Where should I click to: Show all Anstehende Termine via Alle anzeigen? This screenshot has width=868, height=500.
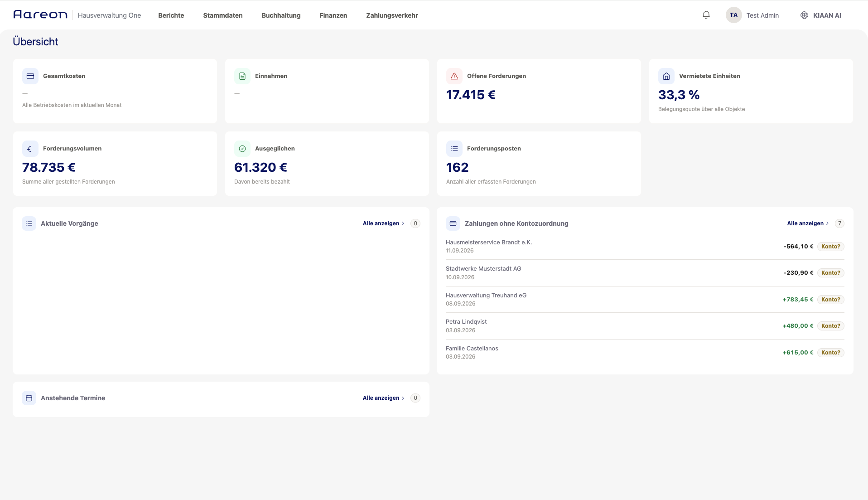coord(383,398)
